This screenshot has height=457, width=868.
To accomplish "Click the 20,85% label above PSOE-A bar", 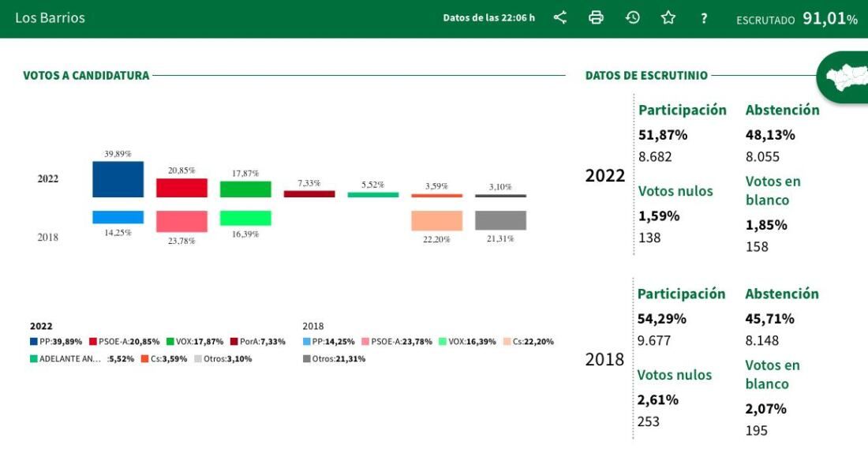I will (181, 170).
